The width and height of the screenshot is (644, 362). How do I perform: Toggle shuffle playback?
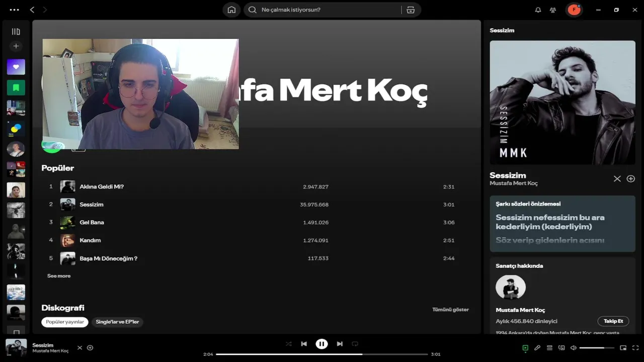pyautogui.click(x=288, y=344)
